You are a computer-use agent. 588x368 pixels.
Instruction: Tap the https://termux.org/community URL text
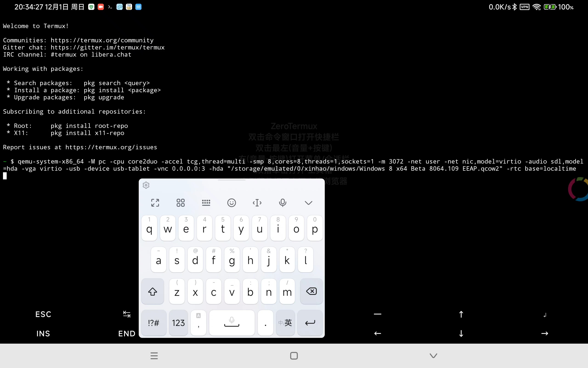coord(102,40)
